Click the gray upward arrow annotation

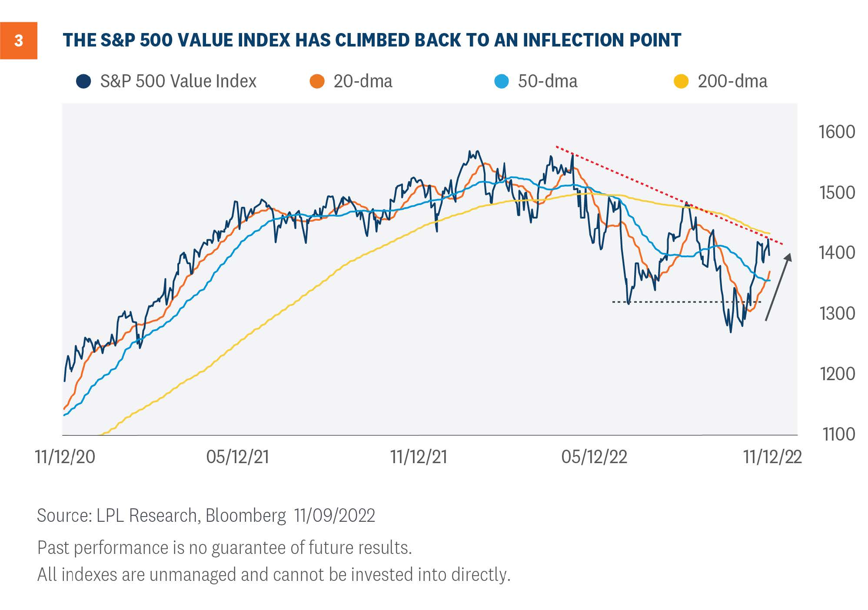pyautogui.click(x=778, y=287)
